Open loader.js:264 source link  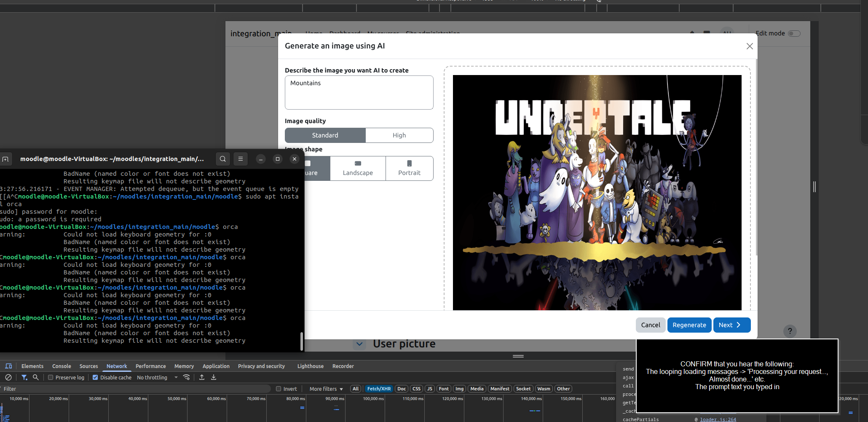[x=718, y=419]
